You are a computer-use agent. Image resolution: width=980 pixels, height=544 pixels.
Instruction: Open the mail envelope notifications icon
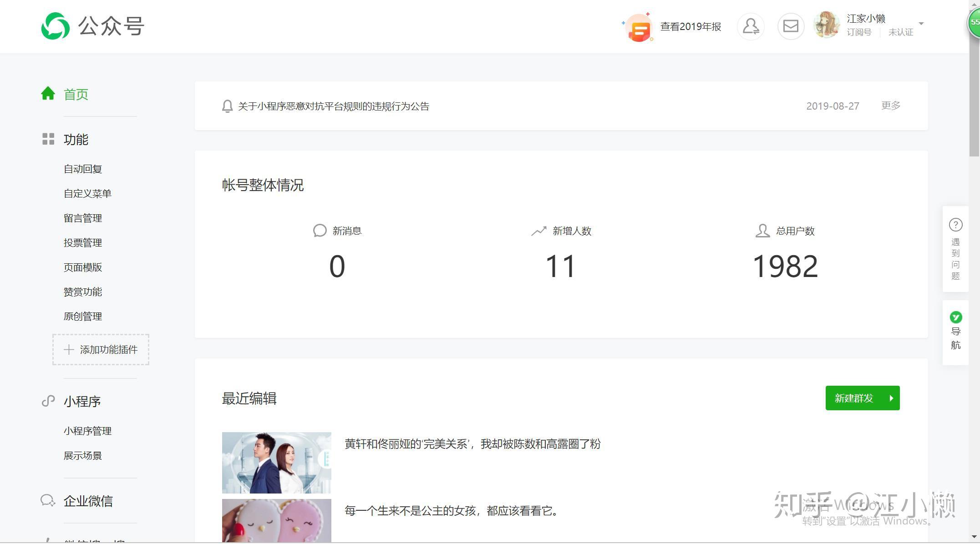pyautogui.click(x=790, y=26)
